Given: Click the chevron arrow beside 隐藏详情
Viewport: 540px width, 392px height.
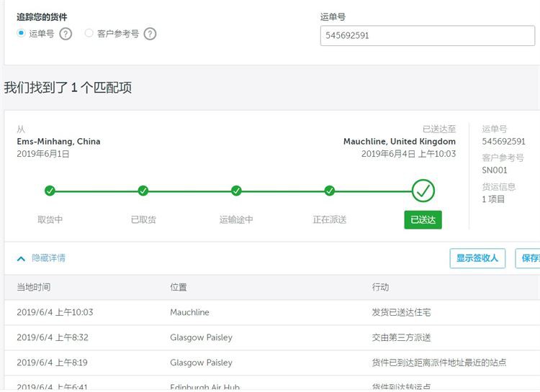Looking at the screenshot, I should point(21,258).
